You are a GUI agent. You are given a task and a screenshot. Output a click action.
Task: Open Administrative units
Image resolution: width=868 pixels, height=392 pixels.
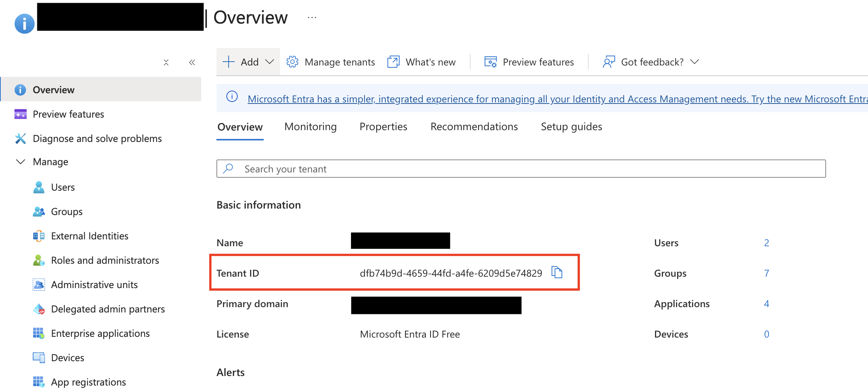[x=94, y=285]
